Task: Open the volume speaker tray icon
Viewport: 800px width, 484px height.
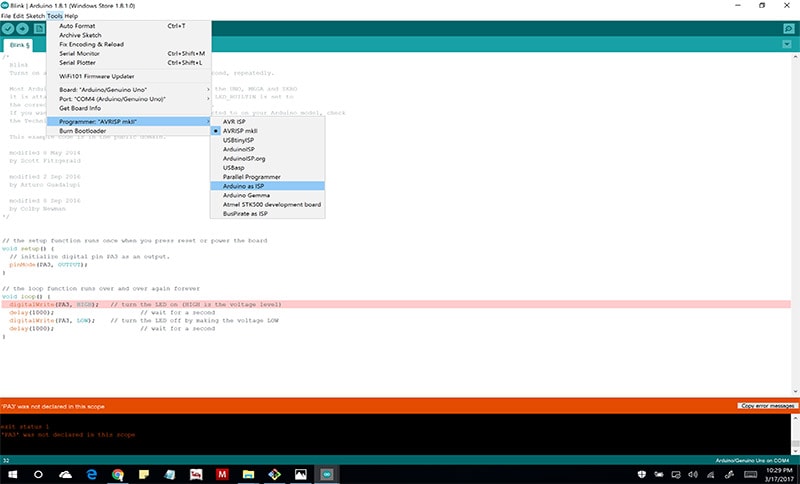Action: click(x=693, y=474)
